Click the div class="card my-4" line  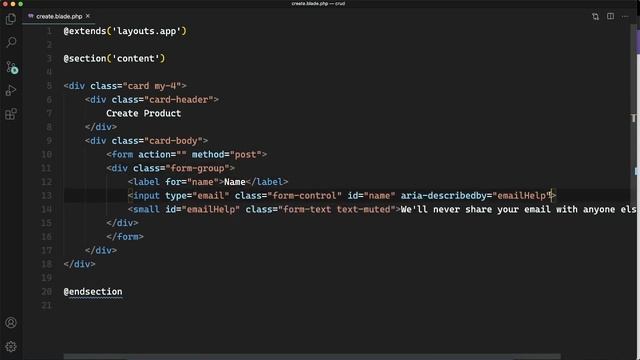pos(125,86)
